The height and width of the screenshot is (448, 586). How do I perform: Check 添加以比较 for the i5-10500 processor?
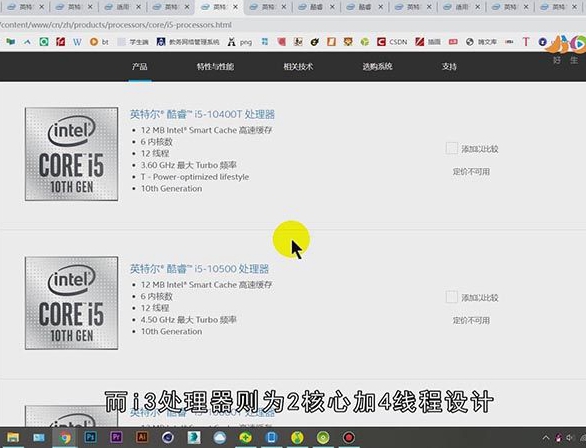tap(451, 297)
